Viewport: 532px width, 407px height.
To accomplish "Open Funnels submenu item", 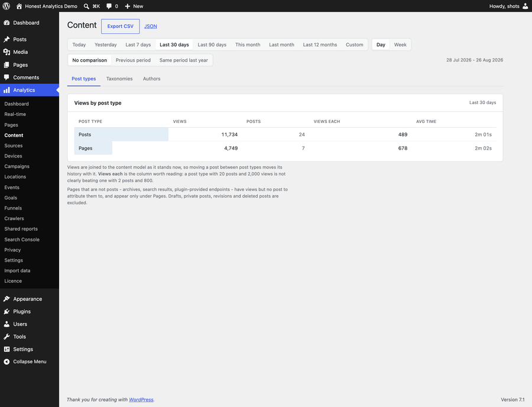I will click(x=13, y=208).
